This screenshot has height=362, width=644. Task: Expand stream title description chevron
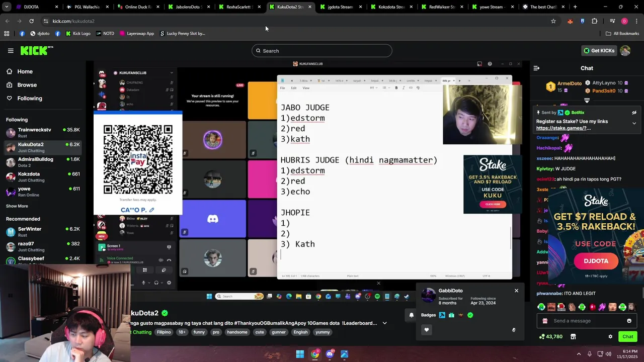click(x=385, y=323)
